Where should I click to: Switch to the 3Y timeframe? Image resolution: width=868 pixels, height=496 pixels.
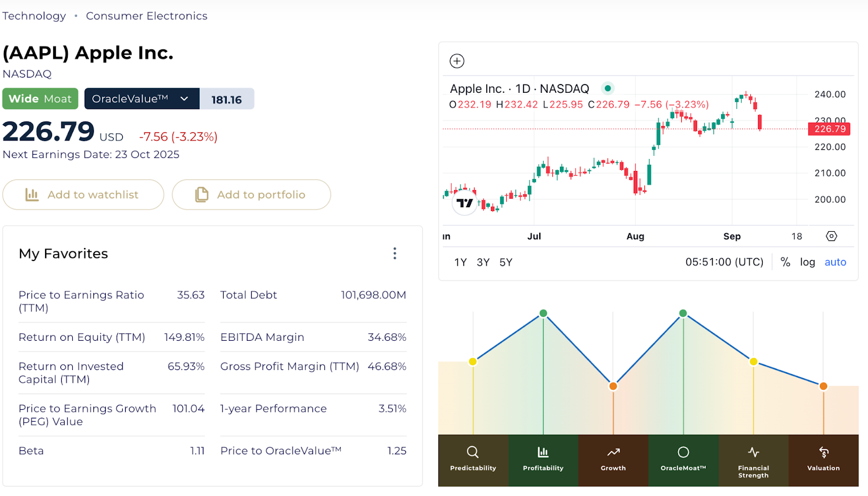point(483,262)
